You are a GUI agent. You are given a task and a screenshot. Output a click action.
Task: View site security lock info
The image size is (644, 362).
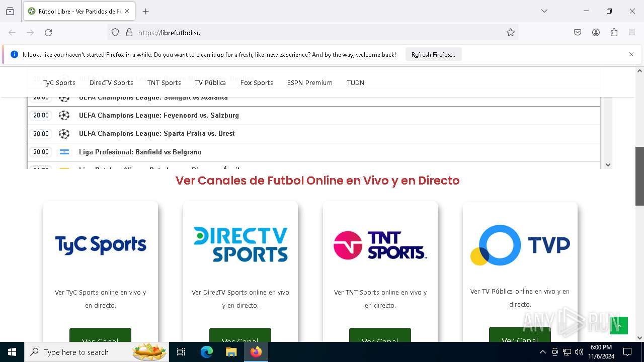[x=129, y=32]
